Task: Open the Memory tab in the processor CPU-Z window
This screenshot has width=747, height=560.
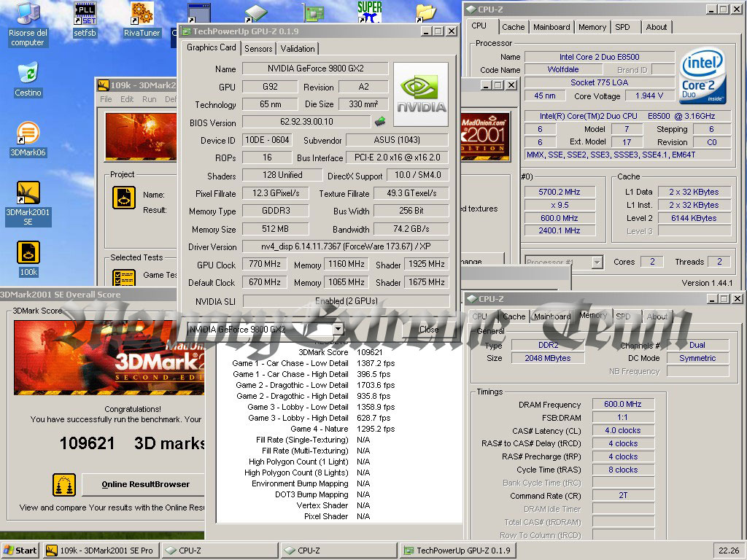Action: click(592, 27)
